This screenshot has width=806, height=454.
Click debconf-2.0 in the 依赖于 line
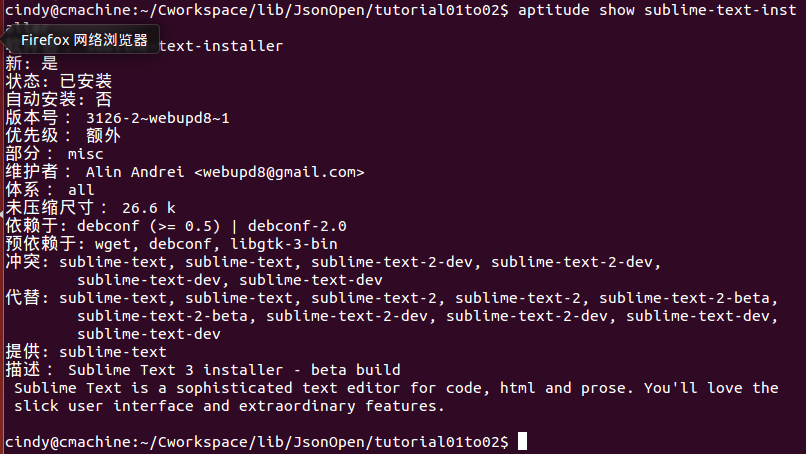[297, 226]
